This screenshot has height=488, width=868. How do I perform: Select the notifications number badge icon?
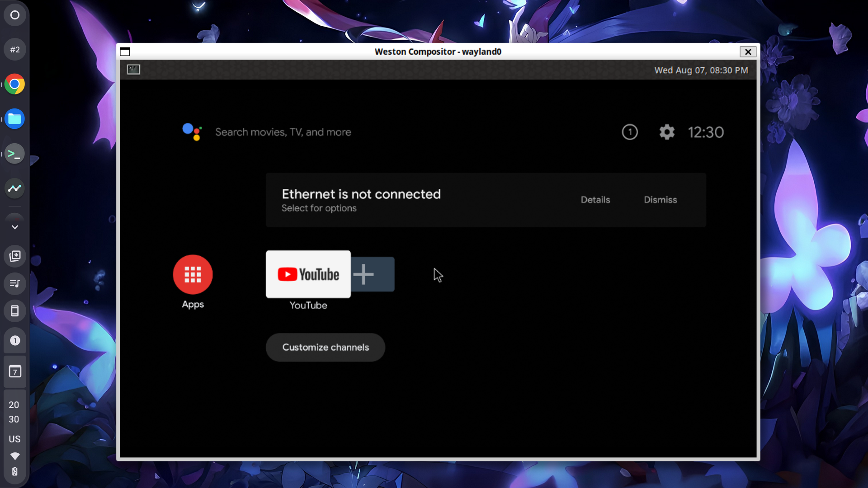tap(630, 131)
